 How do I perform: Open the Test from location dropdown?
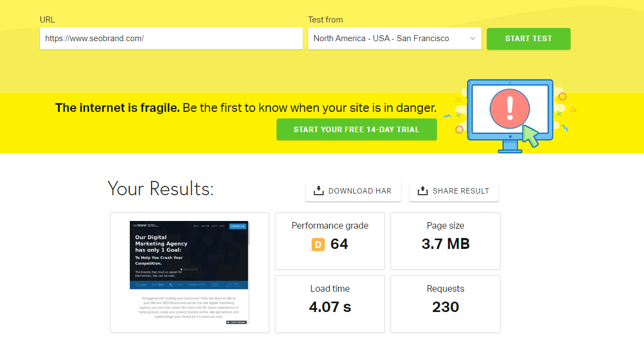394,38
